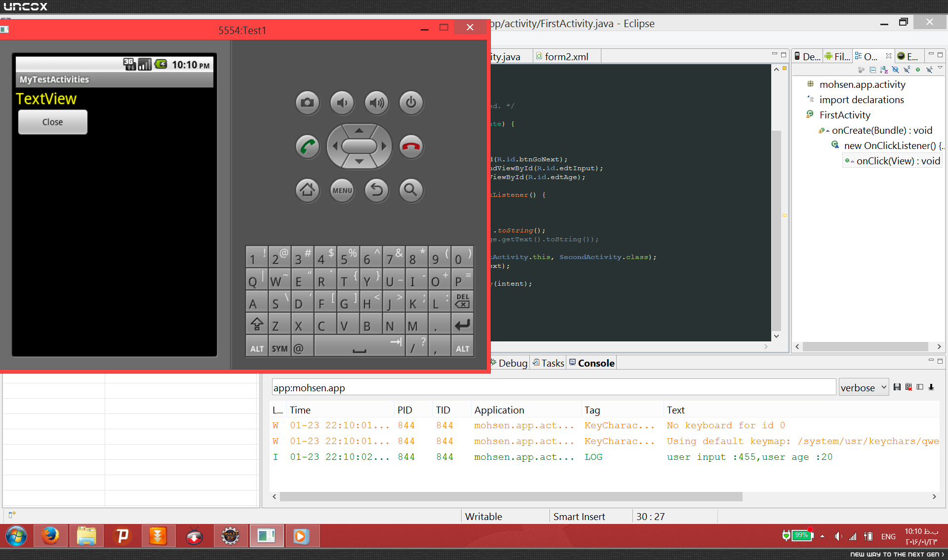
Task: Click the Close button in the emulator app
Action: [x=53, y=122]
